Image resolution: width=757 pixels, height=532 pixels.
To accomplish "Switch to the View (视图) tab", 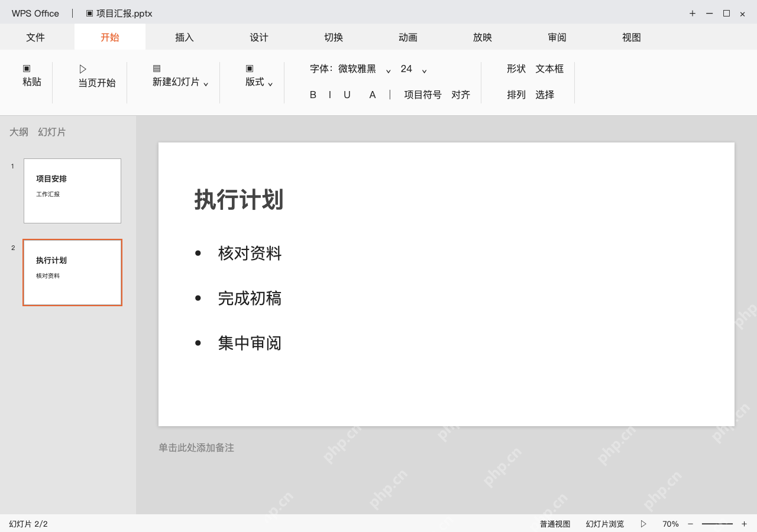I will tap(632, 37).
